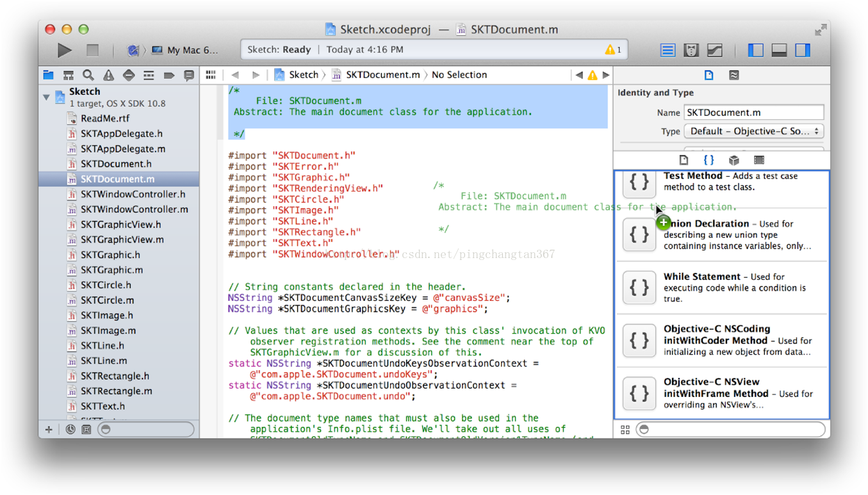The height and width of the screenshot is (495, 868).
Task: Click the snippet library filter field
Action: [x=730, y=430]
